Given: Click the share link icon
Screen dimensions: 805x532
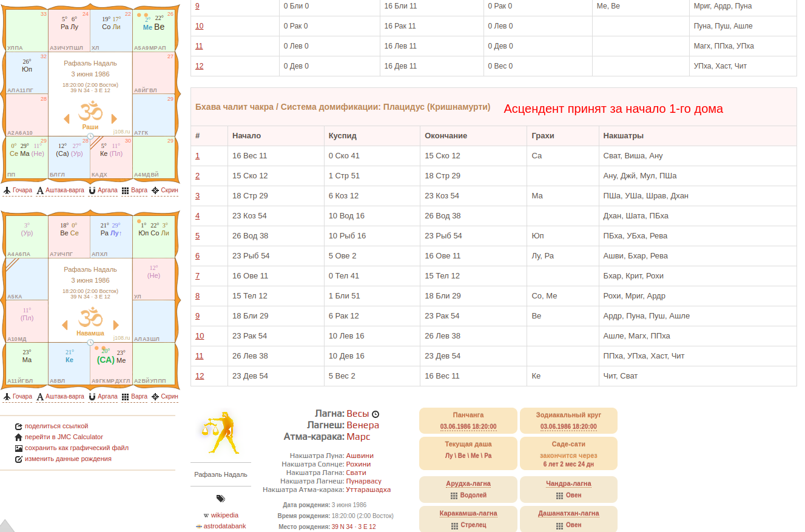Looking at the screenshot, I should point(19,426).
